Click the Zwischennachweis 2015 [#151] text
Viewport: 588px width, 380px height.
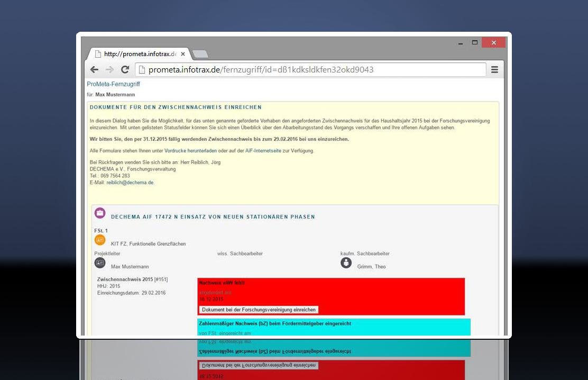tap(132, 279)
